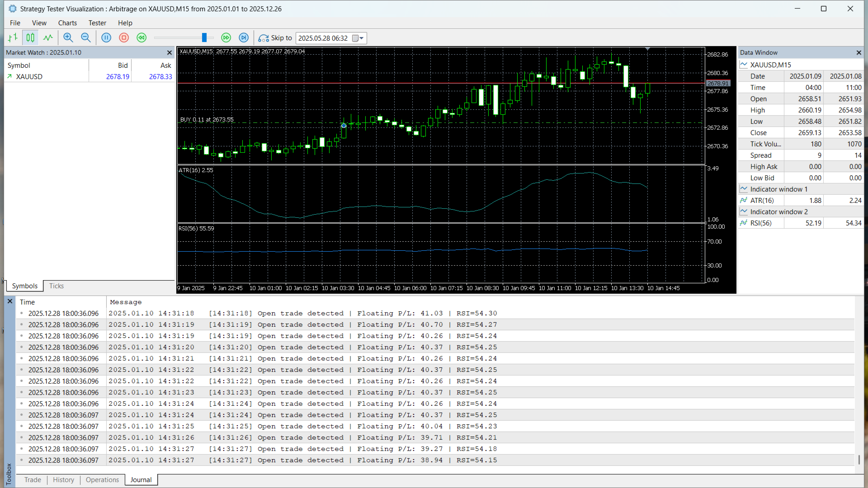The width and height of the screenshot is (868, 488).
Task: Select candlestick chart mode icon
Action: pyautogui.click(x=30, y=38)
